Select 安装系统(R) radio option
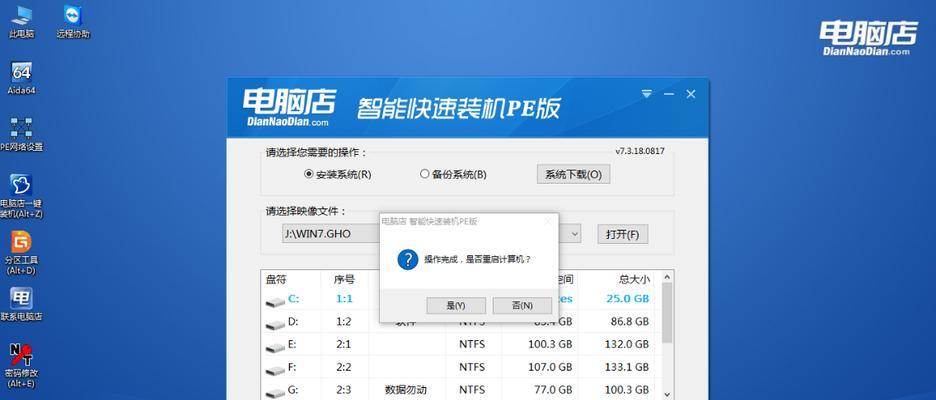 pos(337,174)
